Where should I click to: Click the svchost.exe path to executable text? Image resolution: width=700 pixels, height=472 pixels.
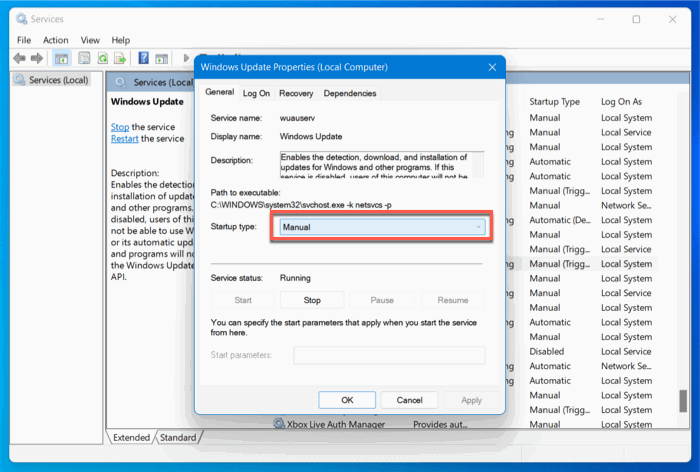(x=301, y=205)
